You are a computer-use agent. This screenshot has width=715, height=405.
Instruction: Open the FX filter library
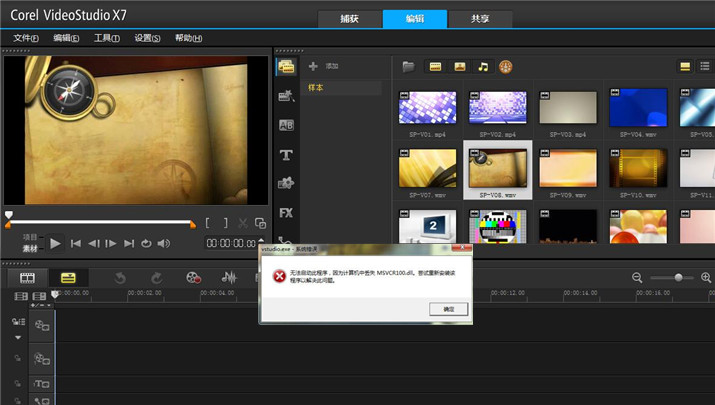(x=286, y=213)
